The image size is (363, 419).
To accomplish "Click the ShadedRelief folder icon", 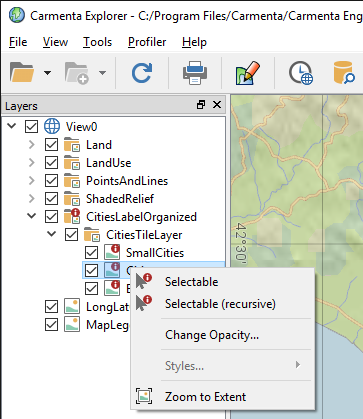I will 72,199.
